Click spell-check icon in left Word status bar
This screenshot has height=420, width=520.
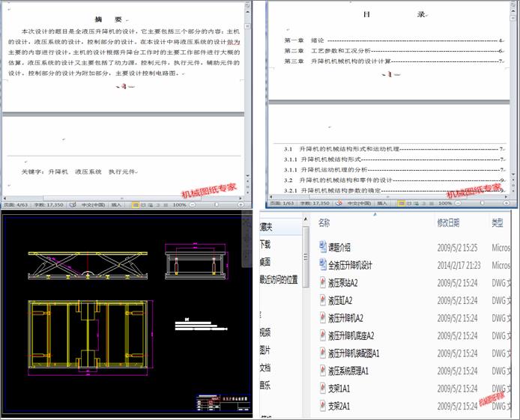pos(73,204)
